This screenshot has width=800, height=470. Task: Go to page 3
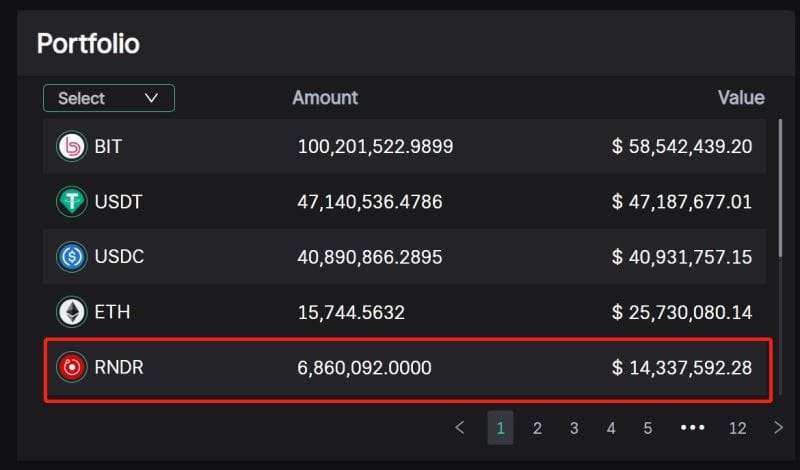[x=574, y=428]
